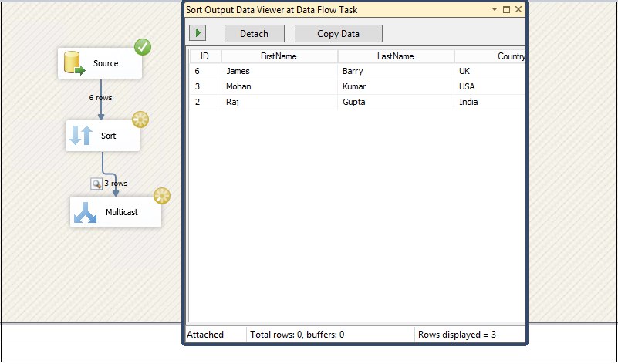The image size is (618, 364).
Task: Click the yellow progress spinner on Multicast
Action: (x=162, y=196)
